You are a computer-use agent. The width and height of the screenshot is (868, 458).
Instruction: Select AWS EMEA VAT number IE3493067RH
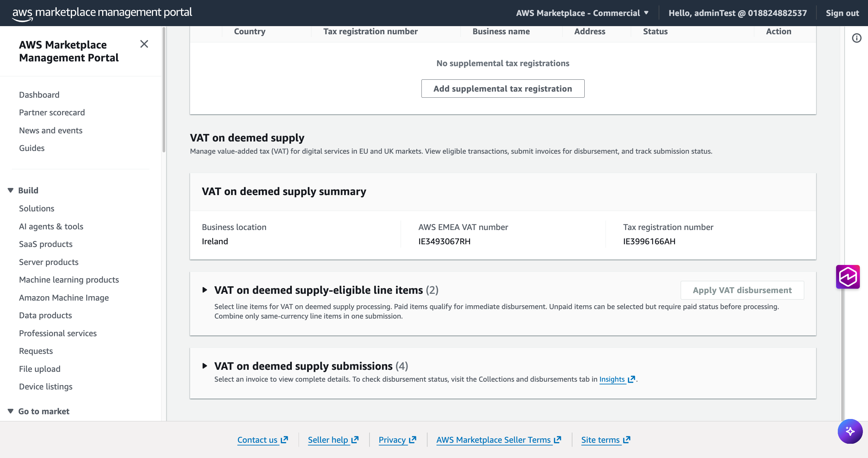pos(445,241)
